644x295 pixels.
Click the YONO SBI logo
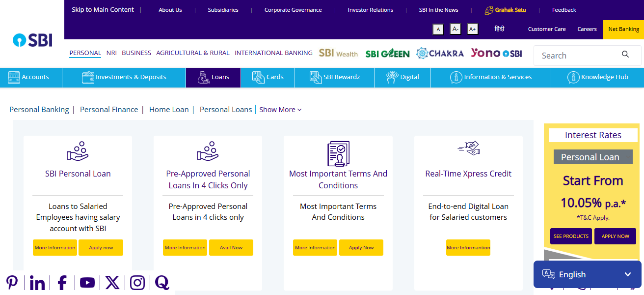coord(496,53)
